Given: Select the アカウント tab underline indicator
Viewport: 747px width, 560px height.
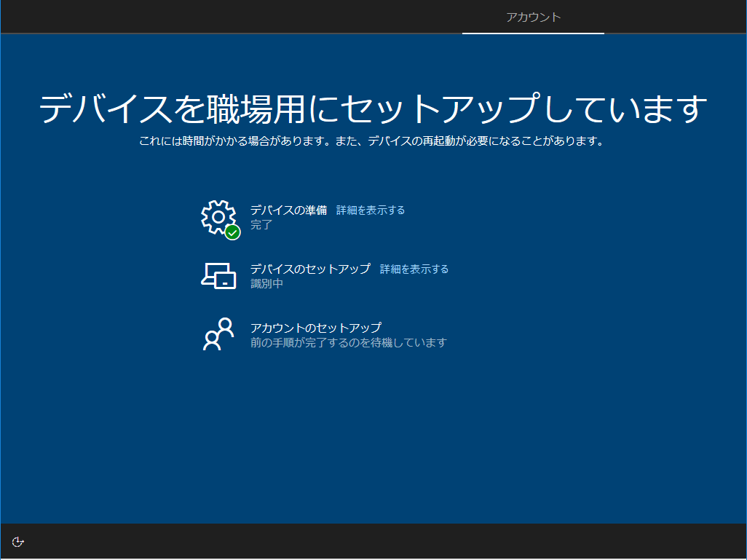Looking at the screenshot, I should [533, 32].
